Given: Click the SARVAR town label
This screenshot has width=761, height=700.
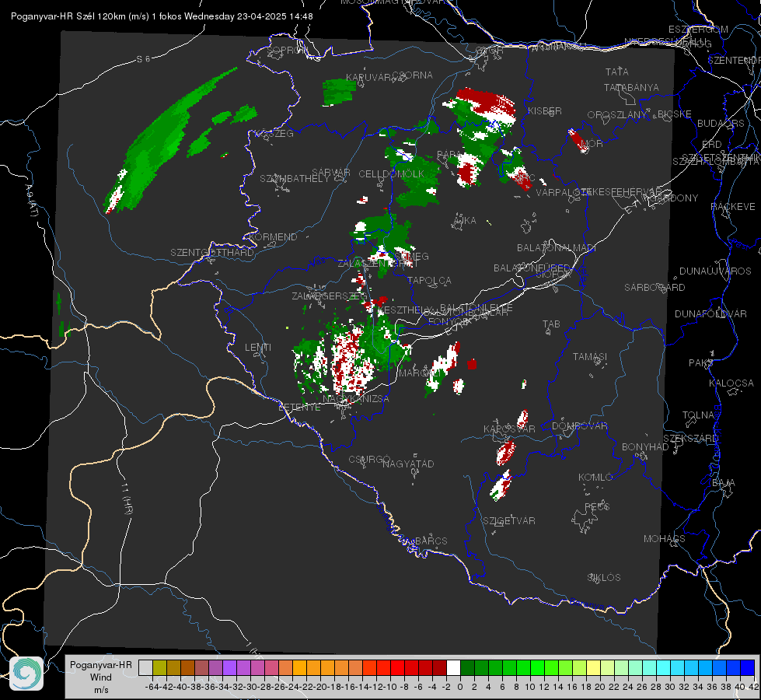Looking at the screenshot, I should [331, 173].
